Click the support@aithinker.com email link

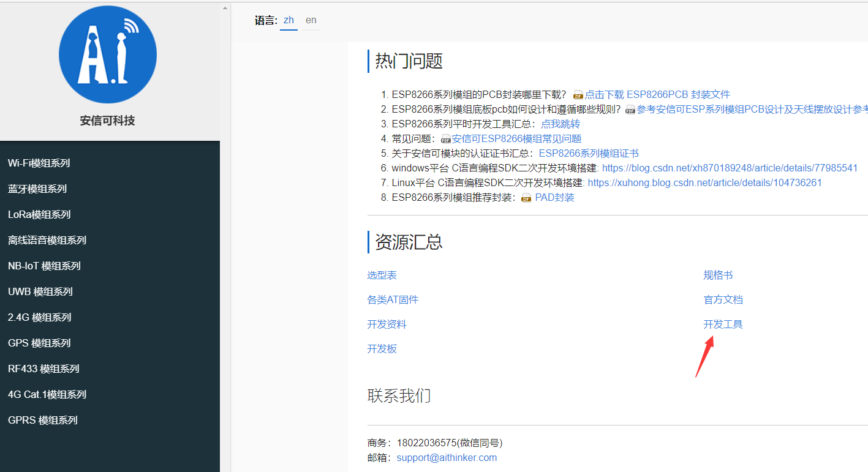point(447,457)
